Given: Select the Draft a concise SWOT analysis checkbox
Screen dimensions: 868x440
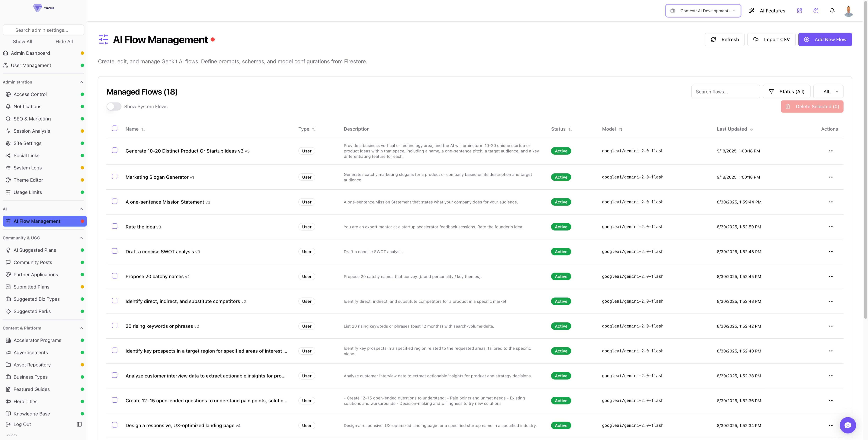Looking at the screenshot, I should [x=115, y=251].
